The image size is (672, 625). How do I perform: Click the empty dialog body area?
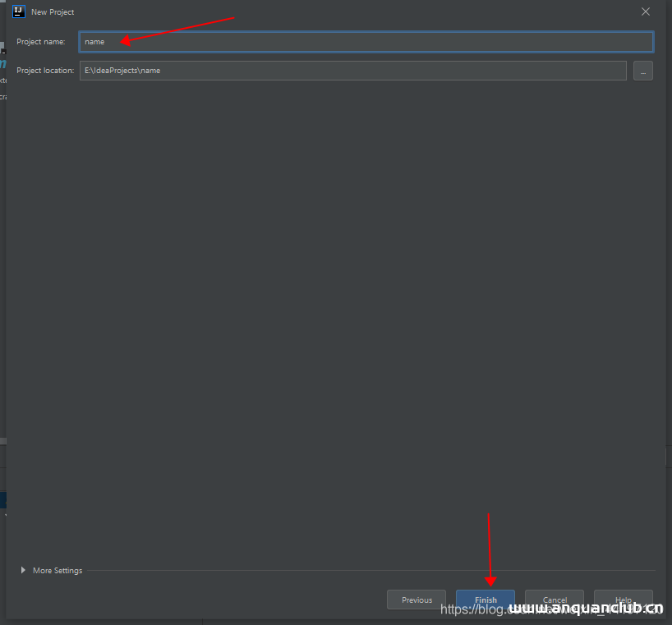(x=329, y=312)
